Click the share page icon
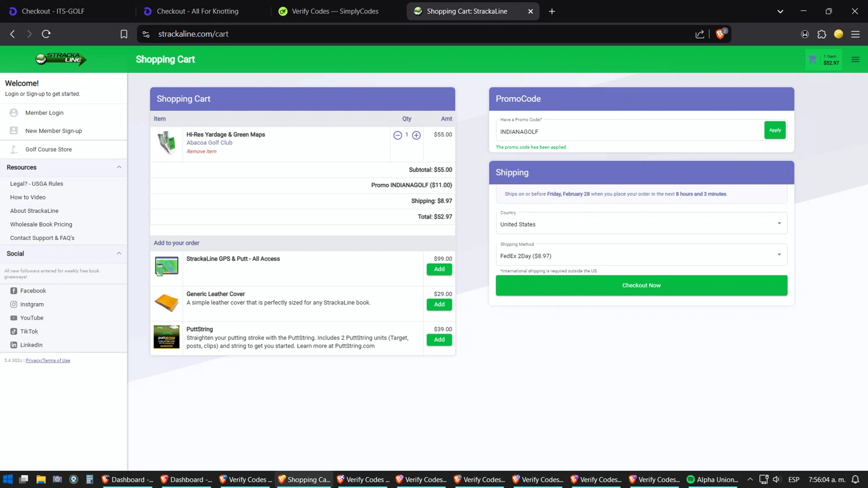The width and height of the screenshot is (868, 488). point(700,34)
